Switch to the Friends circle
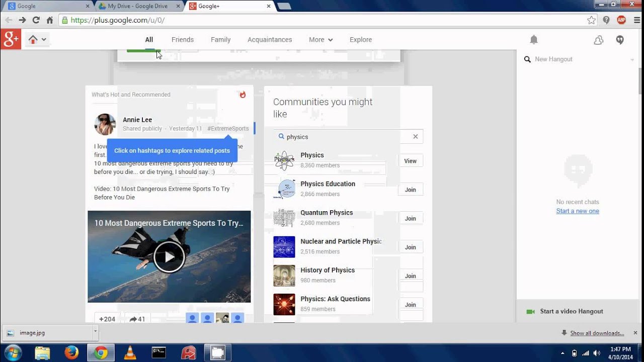The height and width of the screenshot is (362, 644). click(x=183, y=40)
